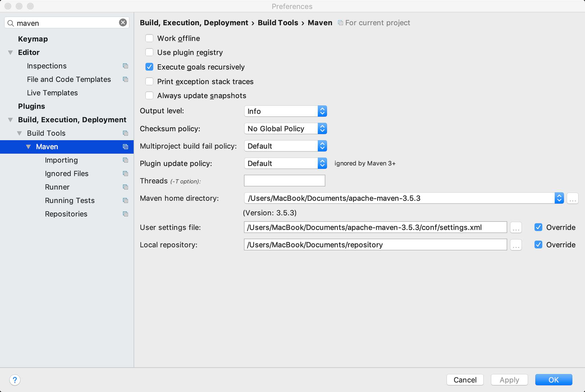The image size is (585, 392).
Task: Open Inspections settings page
Action: point(47,66)
